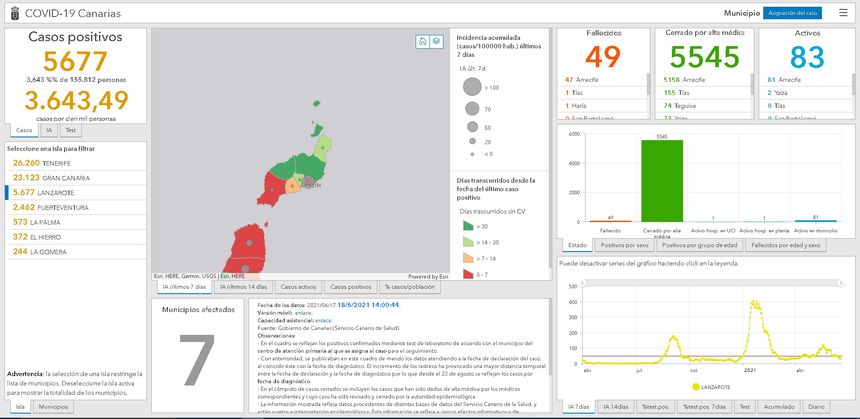The image size is (860, 419).
Task: Click the Canarias government crest logo
Action: pyautogui.click(x=13, y=13)
